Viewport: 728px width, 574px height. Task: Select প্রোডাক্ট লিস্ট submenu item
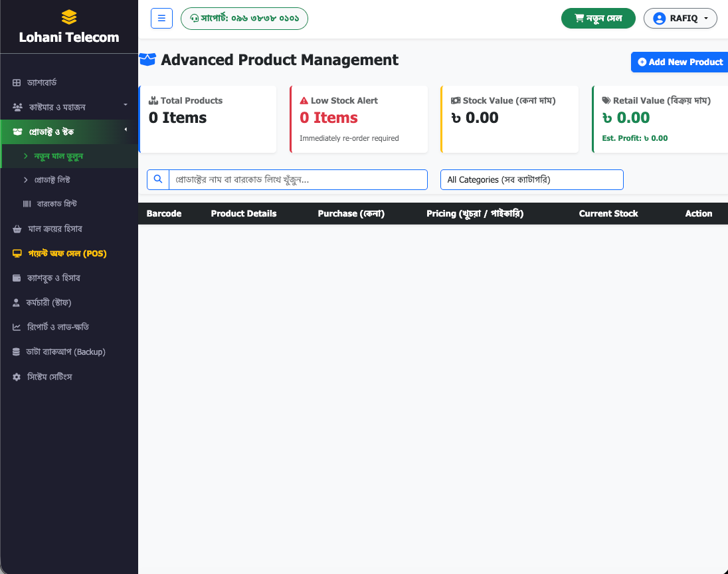[68, 180]
